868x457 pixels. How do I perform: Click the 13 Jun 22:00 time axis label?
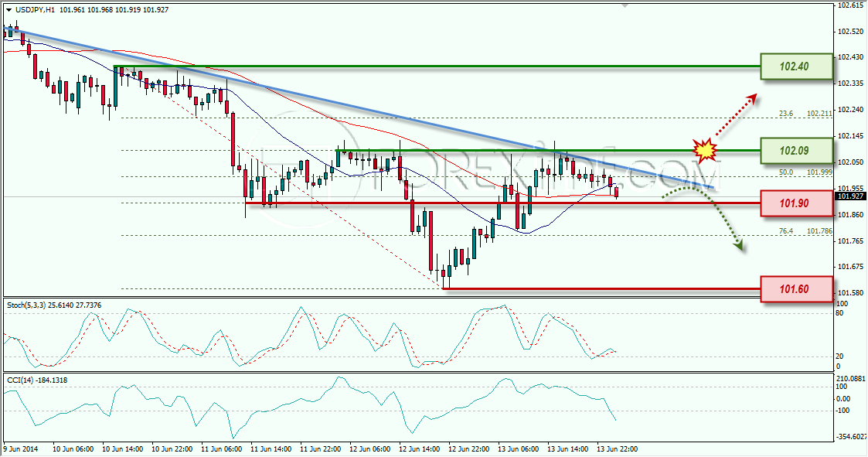pos(617,449)
